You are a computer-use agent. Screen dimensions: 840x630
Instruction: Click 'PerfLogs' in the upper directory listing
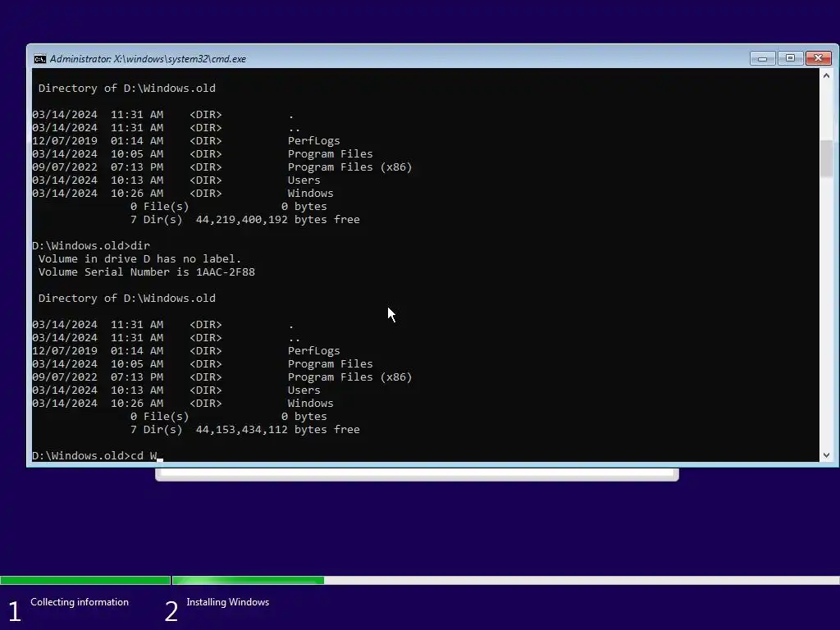314,141
